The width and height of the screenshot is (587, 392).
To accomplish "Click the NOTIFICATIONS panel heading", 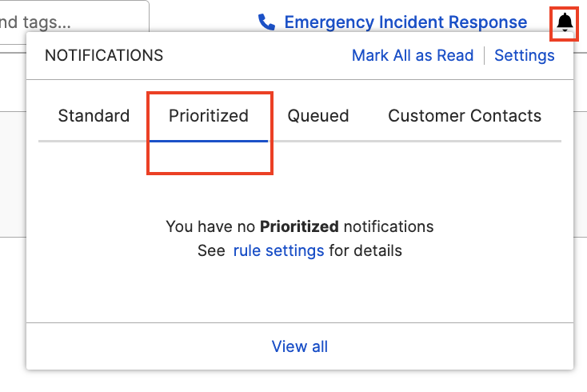I will pos(104,55).
